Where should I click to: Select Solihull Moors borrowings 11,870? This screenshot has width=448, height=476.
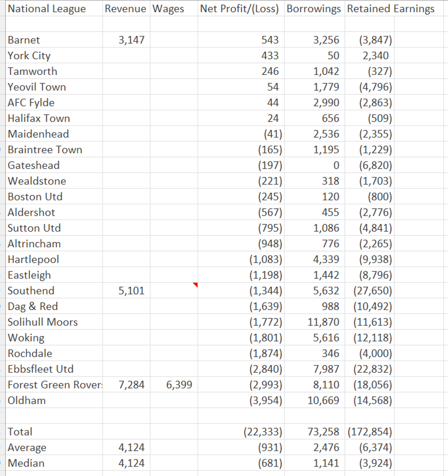(x=315, y=322)
